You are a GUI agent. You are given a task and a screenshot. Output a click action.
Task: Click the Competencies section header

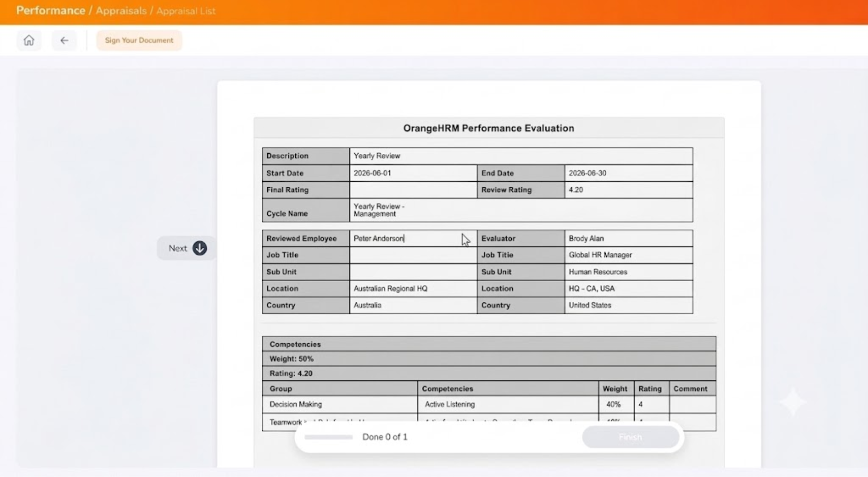pyautogui.click(x=489, y=344)
